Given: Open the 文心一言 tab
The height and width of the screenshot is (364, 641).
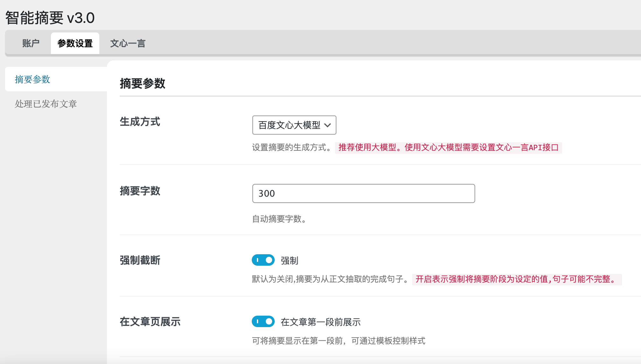Looking at the screenshot, I should pyautogui.click(x=128, y=43).
